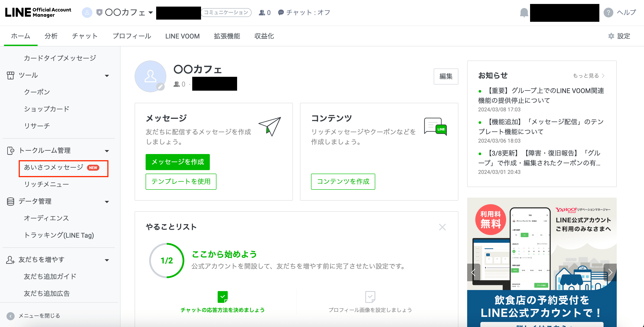Open the 〇〇カフェ account dropdown
This screenshot has width=644, height=327.
(x=129, y=13)
